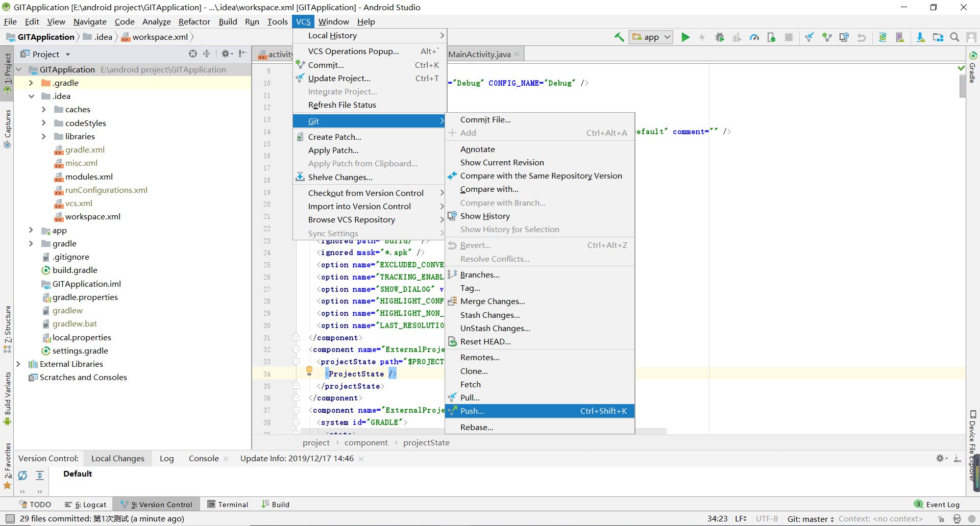Run the app using the green Run icon
Screen dimensions: 980x526
tap(685, 37)
